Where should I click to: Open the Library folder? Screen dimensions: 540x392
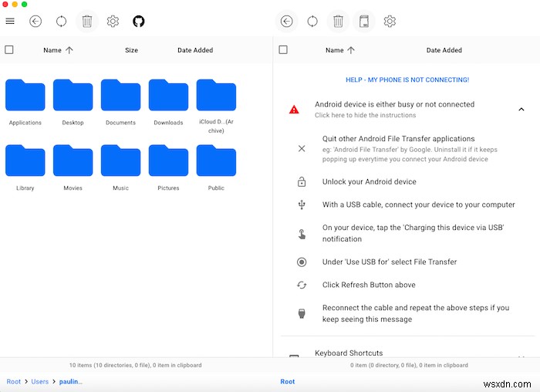25,167
